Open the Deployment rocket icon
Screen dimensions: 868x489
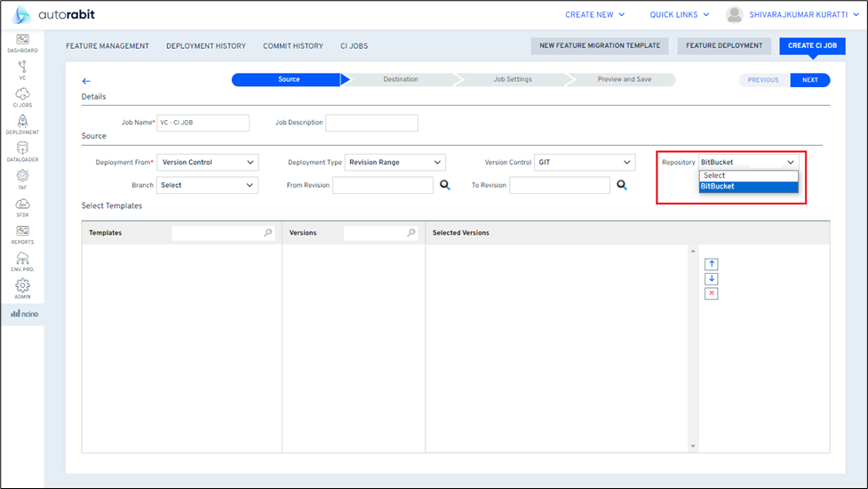coord(22,123)
